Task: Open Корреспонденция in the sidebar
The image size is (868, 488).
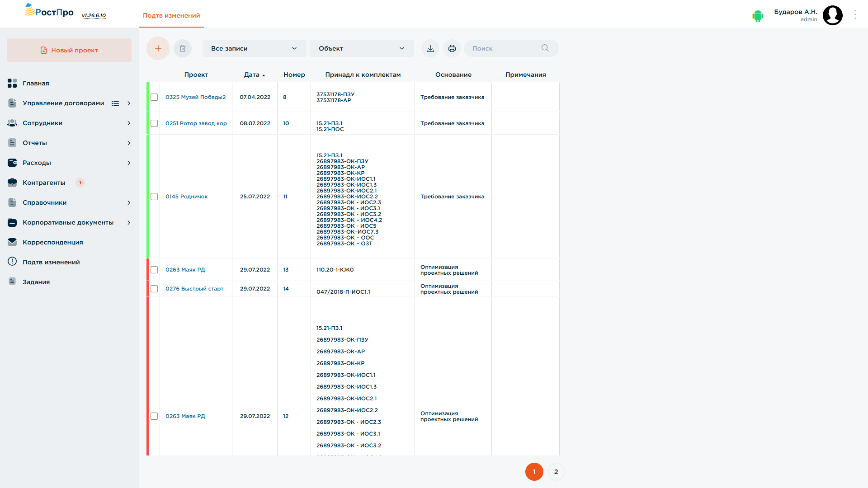Action: coord(53,242)
